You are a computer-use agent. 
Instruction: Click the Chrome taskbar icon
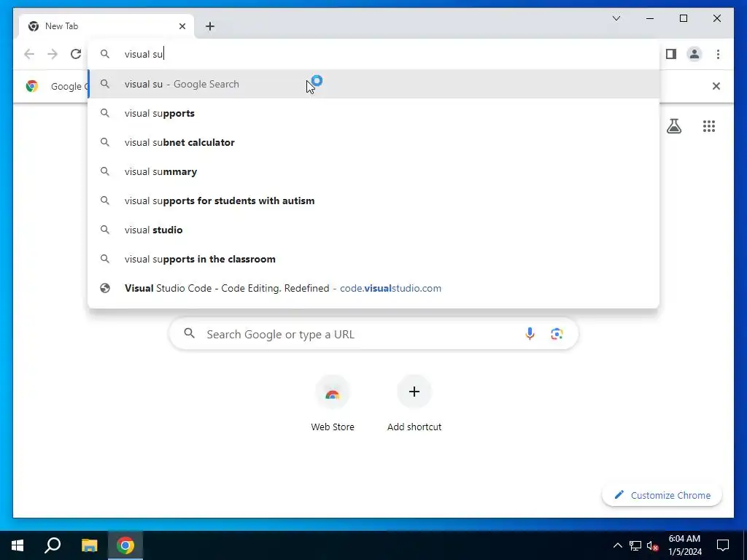coord(125,545)
